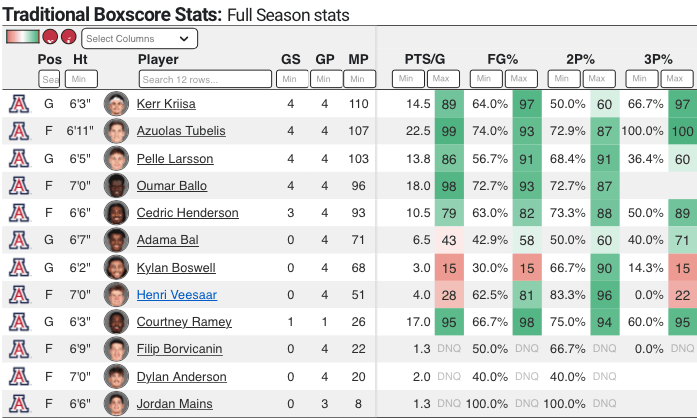The height and width of the screenshot is (418, 697).
Task: Click Oumar Ballo's headshot icon
Action: [116, 186]
